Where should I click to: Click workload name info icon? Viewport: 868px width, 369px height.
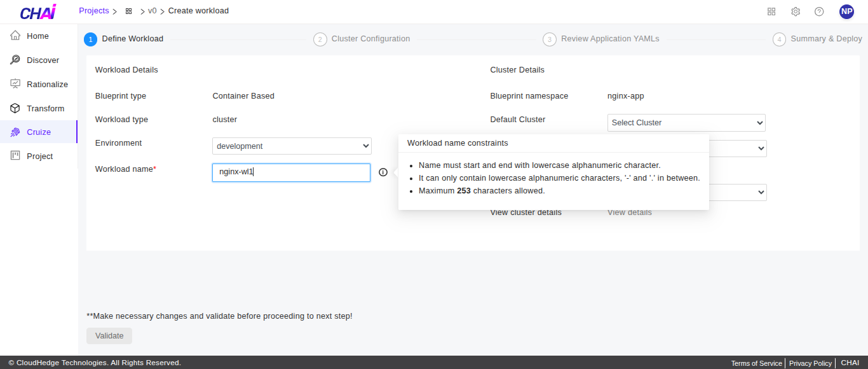(383, 172)
